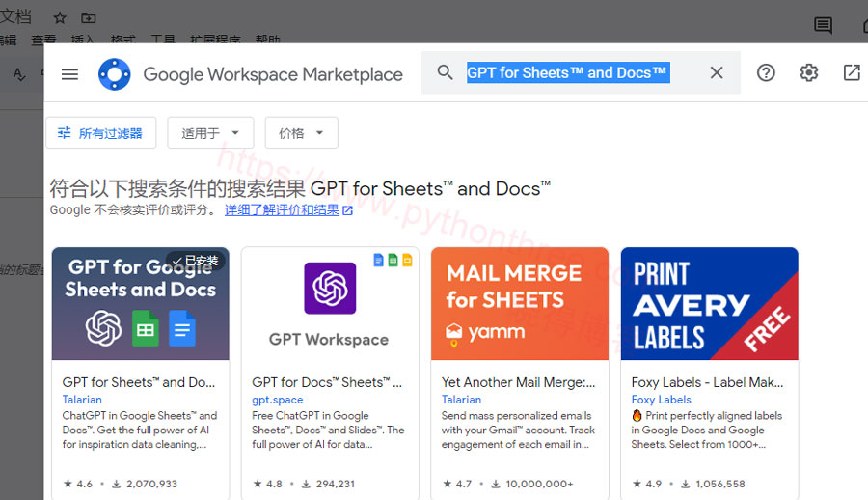This screenshot has width=868, height=500.
Task: Expand the 适用于 dropdown
Action: pos(210,132)
